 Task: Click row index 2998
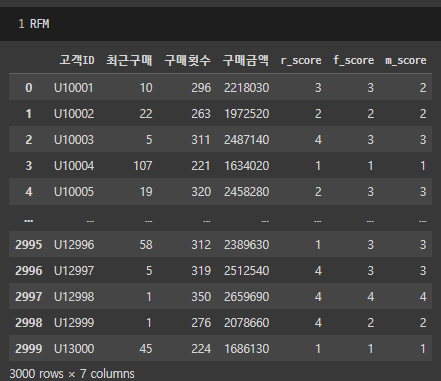coord(29,323)
